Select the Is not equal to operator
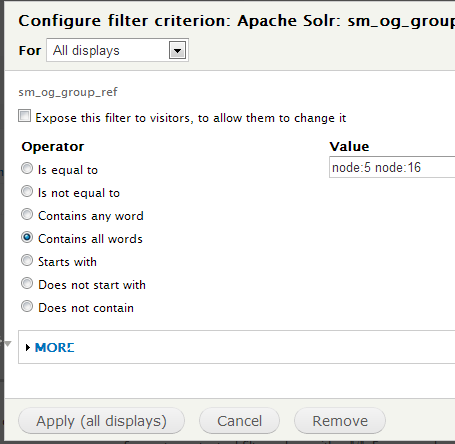This screenshot has width=455, height=444. coord(27,191)
